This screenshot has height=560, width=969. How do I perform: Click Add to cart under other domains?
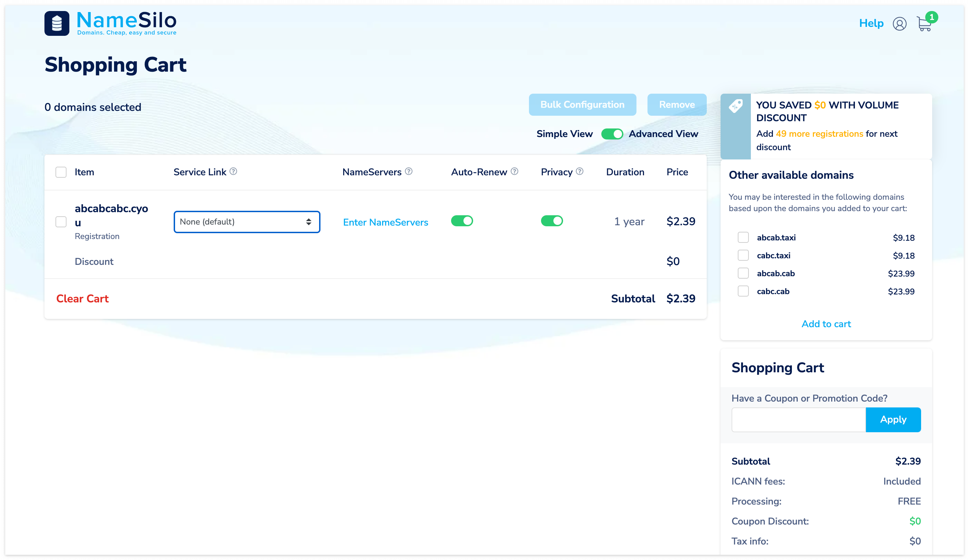[826, 324]
